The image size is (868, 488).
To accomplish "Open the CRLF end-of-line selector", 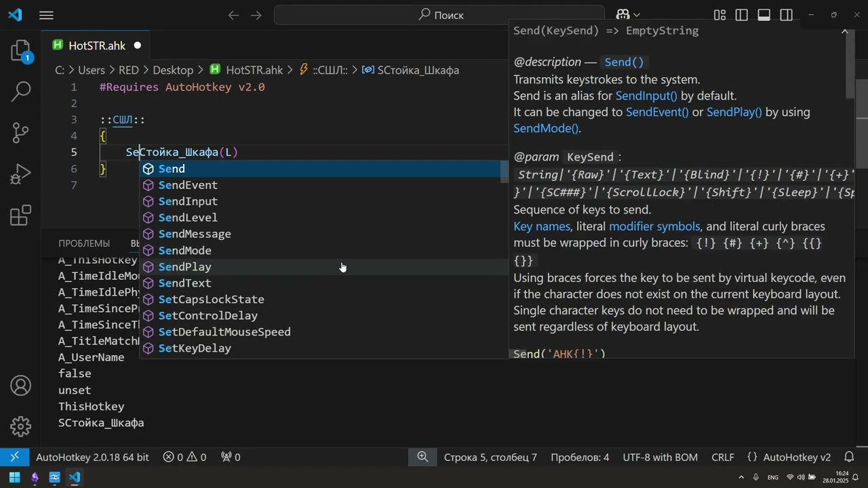I will click(723, 457).
